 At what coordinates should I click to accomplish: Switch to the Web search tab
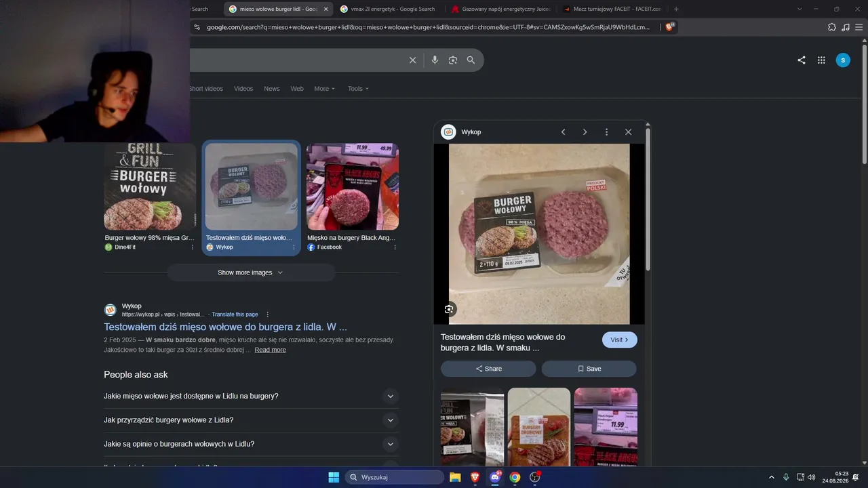point(297,89)
